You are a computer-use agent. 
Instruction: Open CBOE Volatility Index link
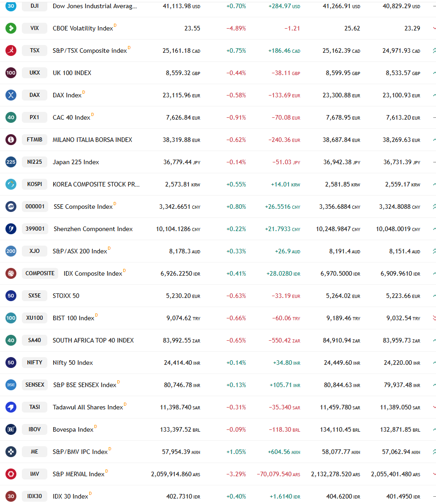[83, 28]
